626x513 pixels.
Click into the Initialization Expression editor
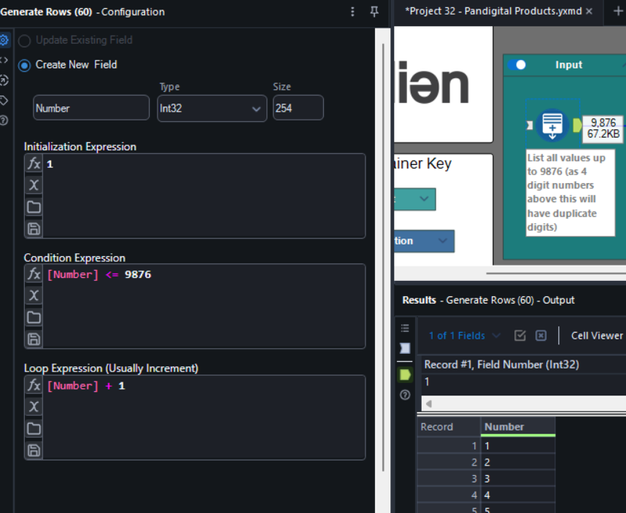click(204, 196)
